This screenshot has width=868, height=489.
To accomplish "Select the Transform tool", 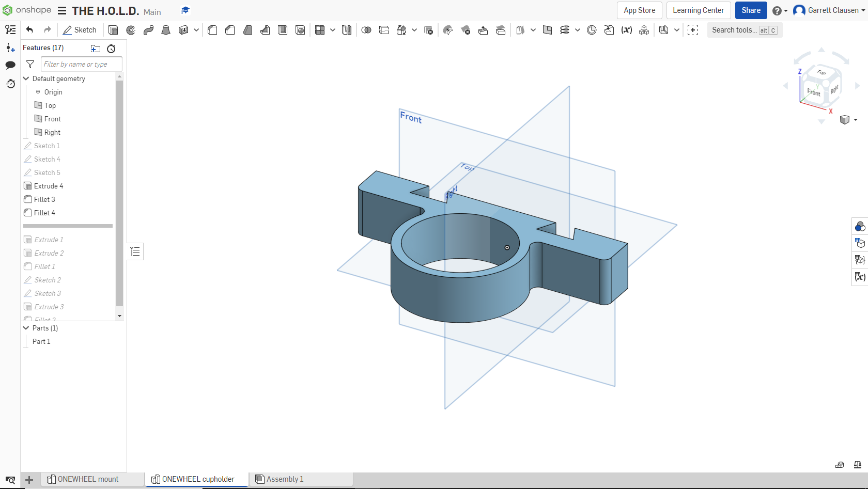I will (x=401, y=30).
